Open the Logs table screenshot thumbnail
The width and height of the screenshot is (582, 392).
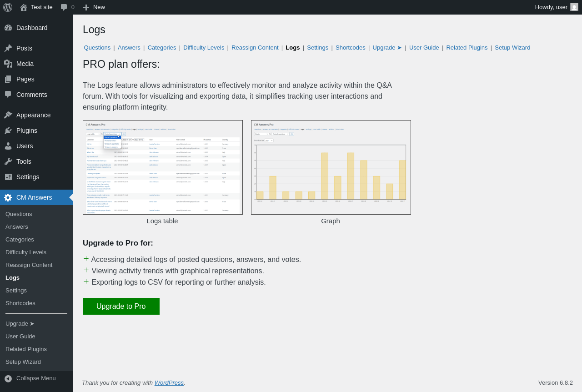pyautogui.click(x=163, y=167)
